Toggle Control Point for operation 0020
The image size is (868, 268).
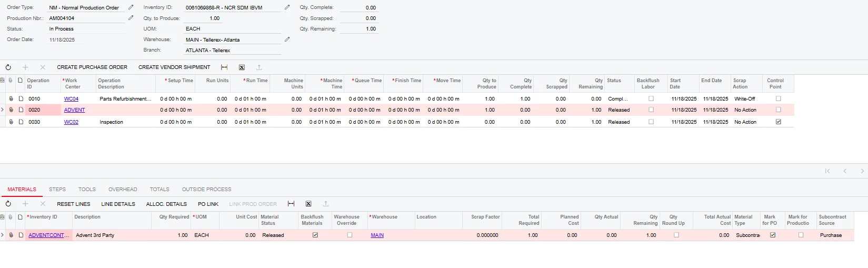[x=779, y=110]
